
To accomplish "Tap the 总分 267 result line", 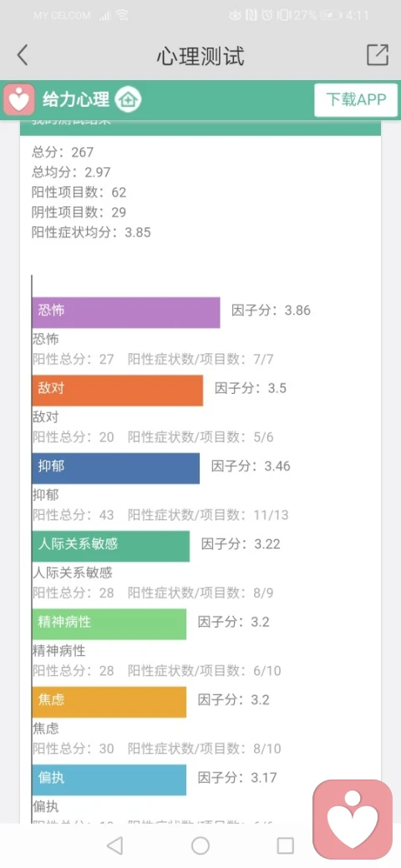I will pyautogui.click(x=63, y=152).
